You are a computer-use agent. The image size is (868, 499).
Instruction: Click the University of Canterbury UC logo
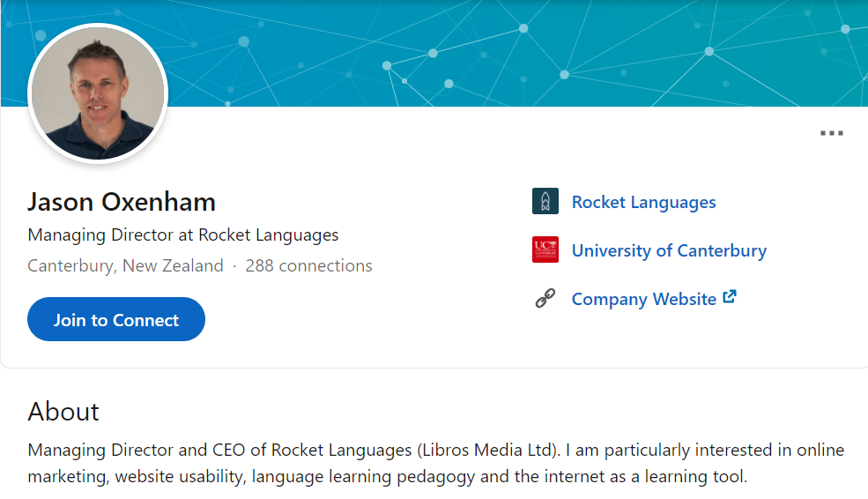point(545,249)
